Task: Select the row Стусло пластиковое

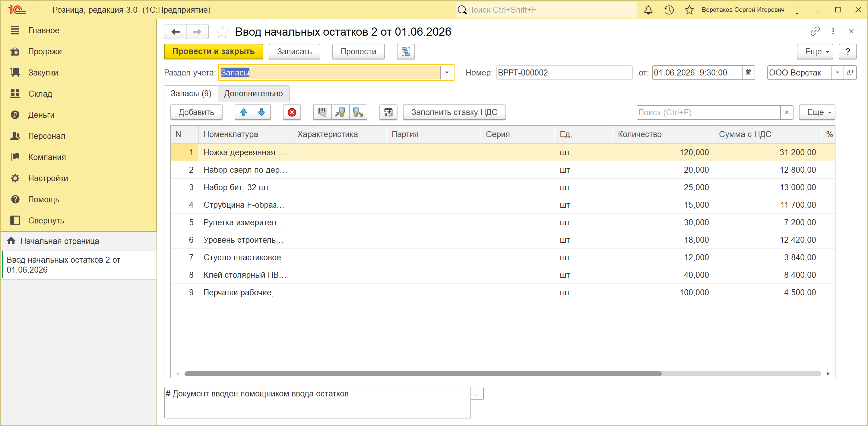Action: coord(502,257)
